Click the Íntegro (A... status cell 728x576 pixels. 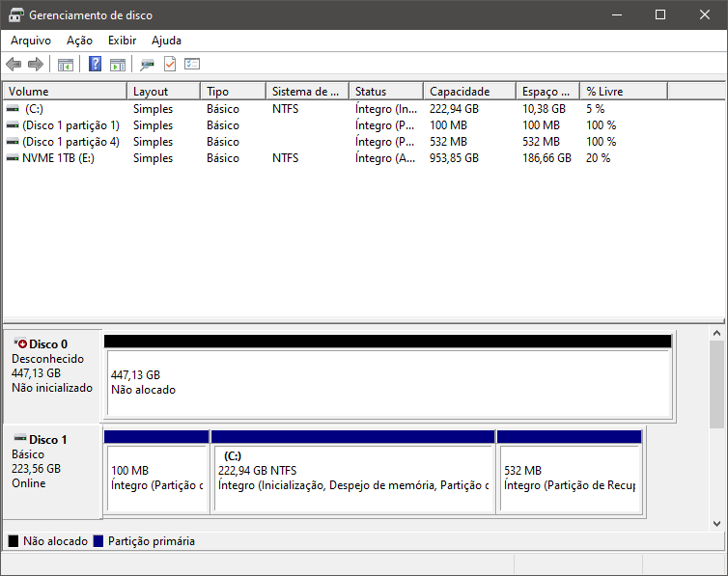pos(385,158)
